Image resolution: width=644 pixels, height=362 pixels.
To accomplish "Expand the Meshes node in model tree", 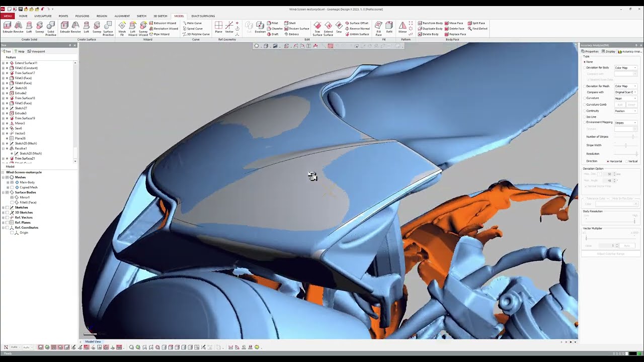I will click(x=3, y=177).
